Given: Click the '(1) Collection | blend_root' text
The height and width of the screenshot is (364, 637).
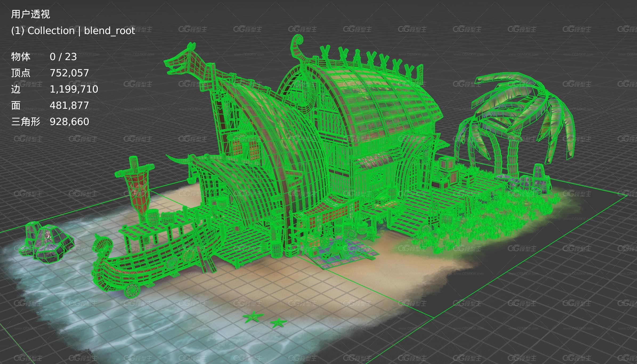Looking at the screenshot, I should 73,31.
